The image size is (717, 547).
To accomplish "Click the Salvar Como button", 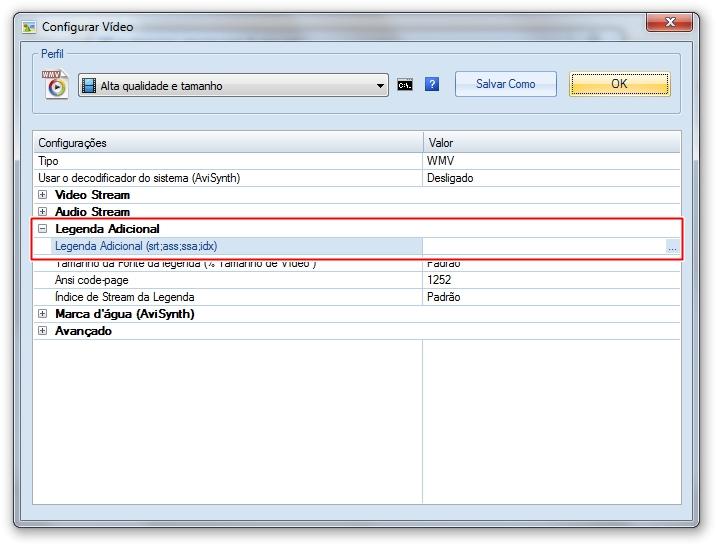I will click(505, 84).
